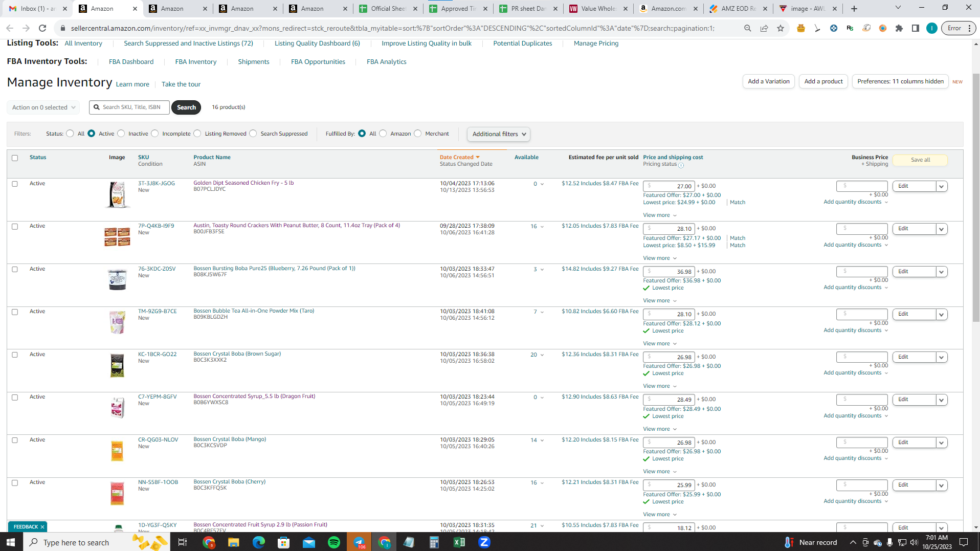Open Task View on the taskbar
The height and width of the screenshot is (551, 980).
point(183,542)
